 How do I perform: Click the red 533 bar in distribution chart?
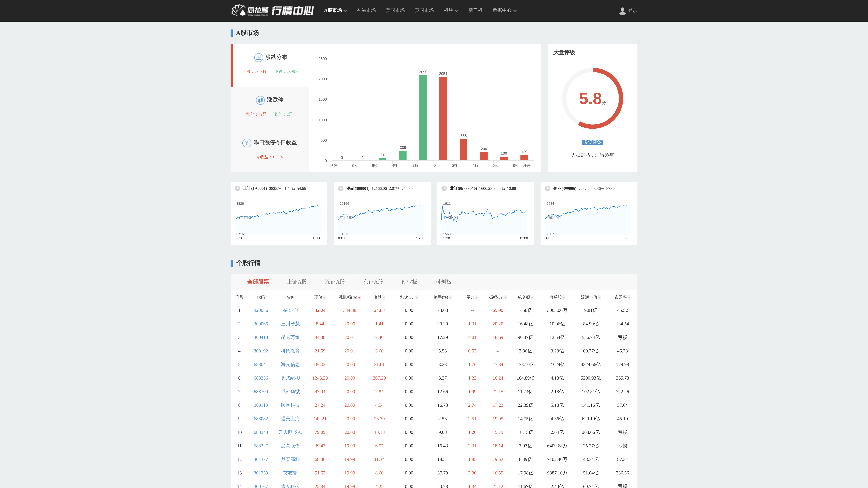pos(463,149)
